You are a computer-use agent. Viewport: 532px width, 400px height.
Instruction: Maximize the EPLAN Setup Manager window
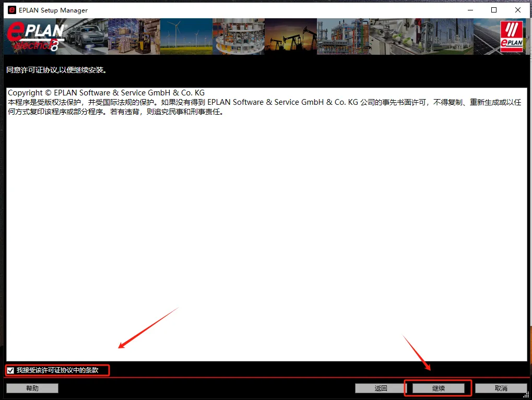pos(494,10)
